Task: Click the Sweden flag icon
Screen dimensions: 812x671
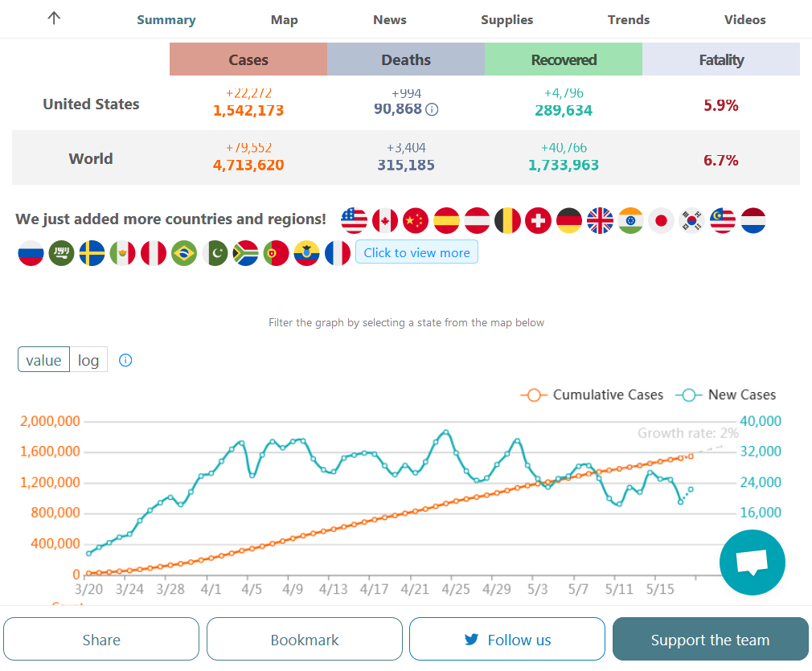Action: click(92, 253)
